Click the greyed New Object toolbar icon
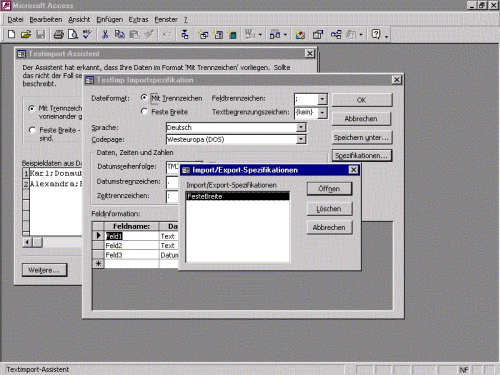The width and height of the screenshot is (500, 375). (x=351, y=34)
